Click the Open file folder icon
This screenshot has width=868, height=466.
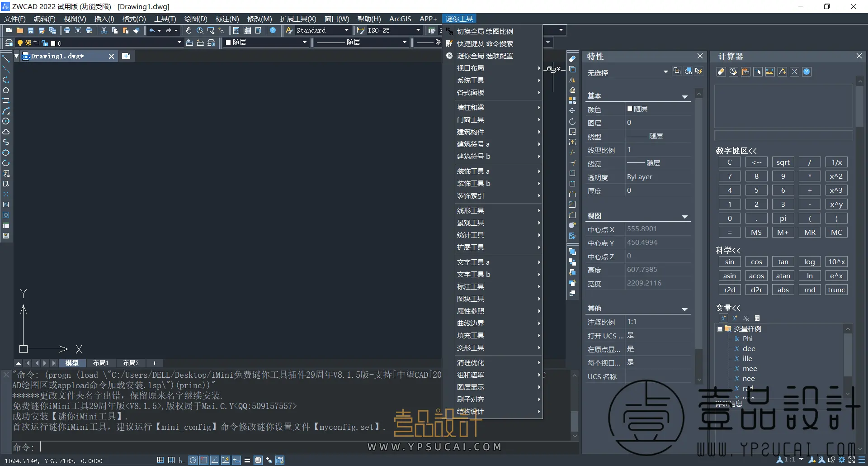[20, 30]
